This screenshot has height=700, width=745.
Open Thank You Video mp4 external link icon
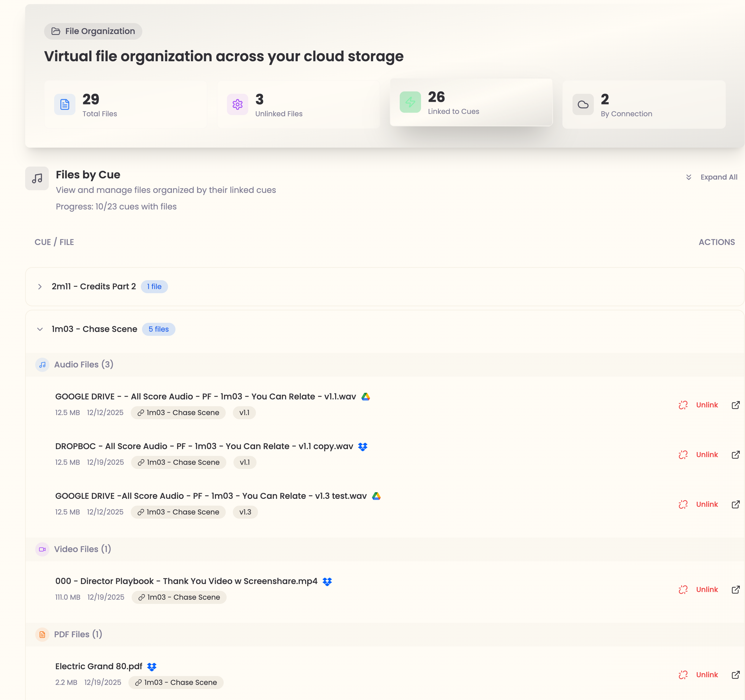(736, 589)
